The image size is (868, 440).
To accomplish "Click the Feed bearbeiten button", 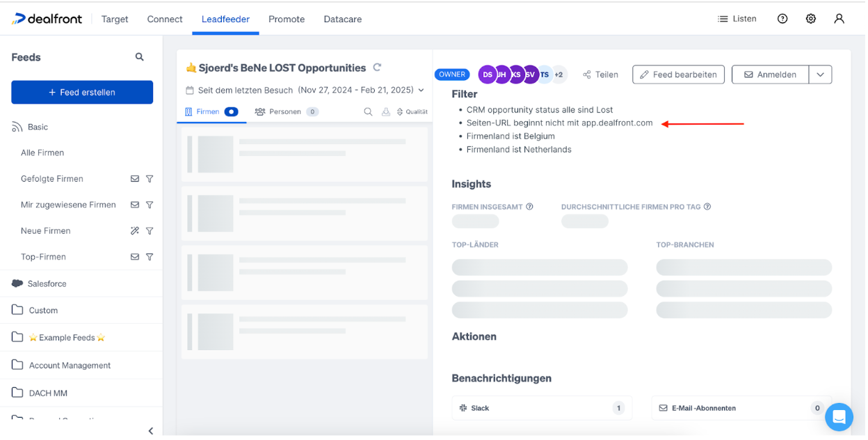I will coord(678,74).
